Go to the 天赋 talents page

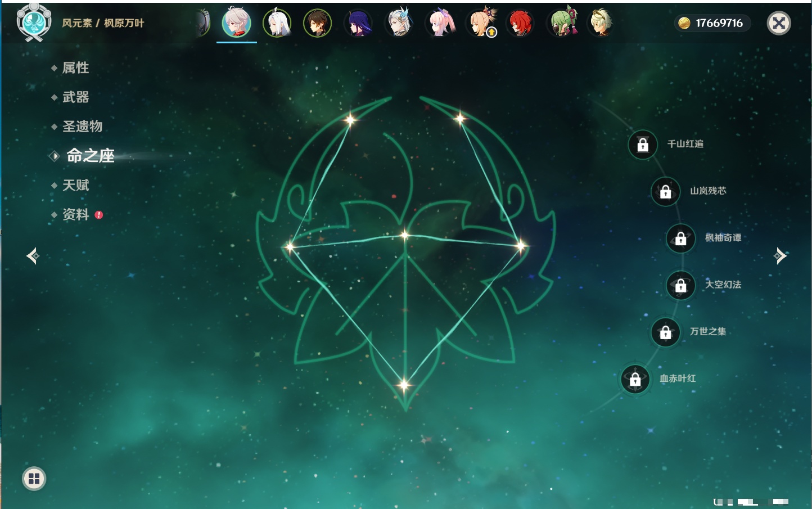[x=75, y=185]
